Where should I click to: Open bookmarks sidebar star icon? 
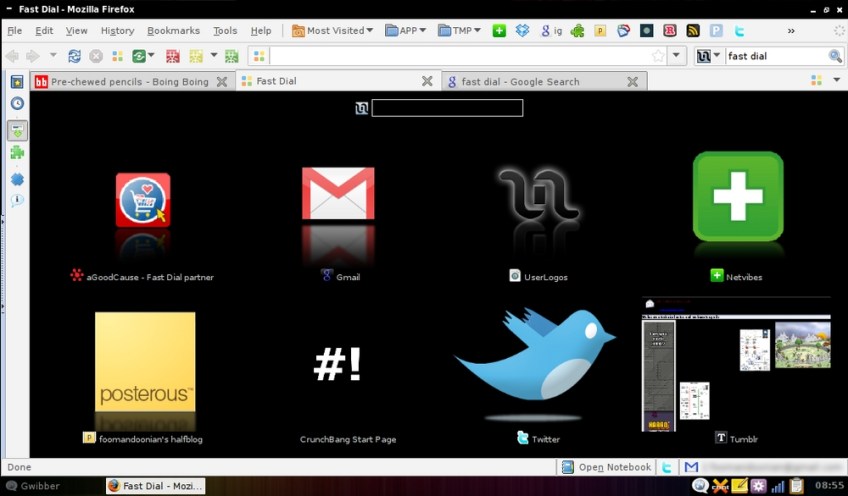[17, 82]
